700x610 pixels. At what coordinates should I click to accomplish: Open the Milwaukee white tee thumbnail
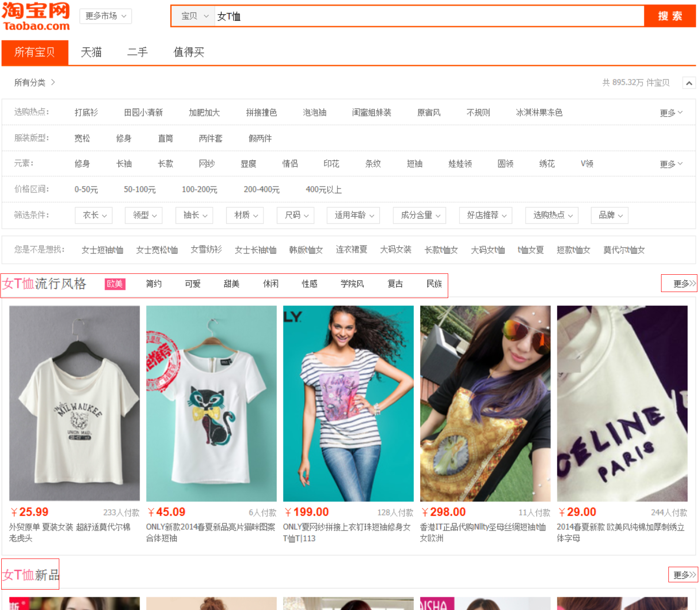point(74,403)
